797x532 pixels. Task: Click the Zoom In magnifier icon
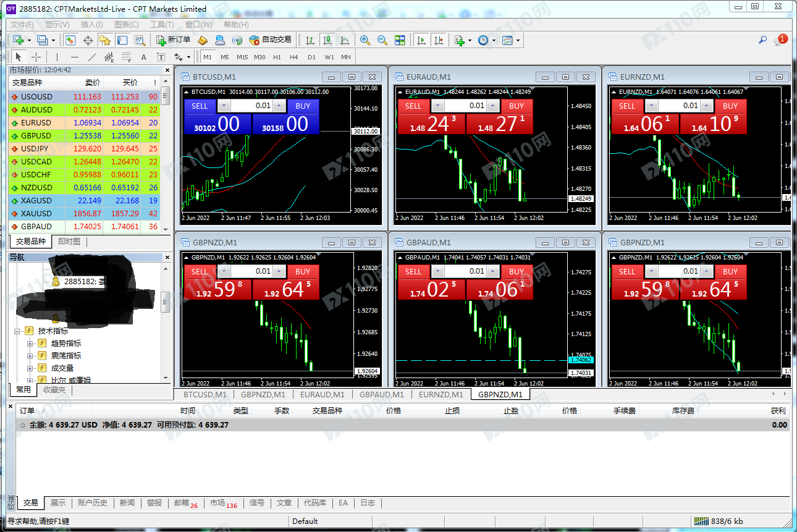[x=365, y=40]
